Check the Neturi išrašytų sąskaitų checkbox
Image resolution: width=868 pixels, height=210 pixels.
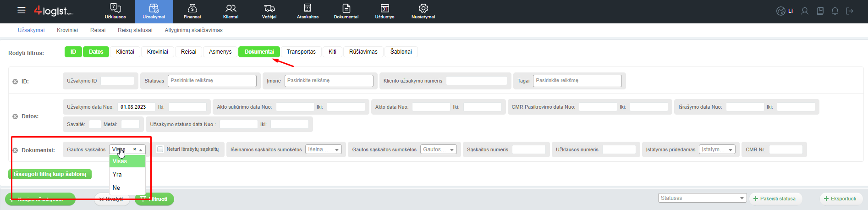[160, 149]
